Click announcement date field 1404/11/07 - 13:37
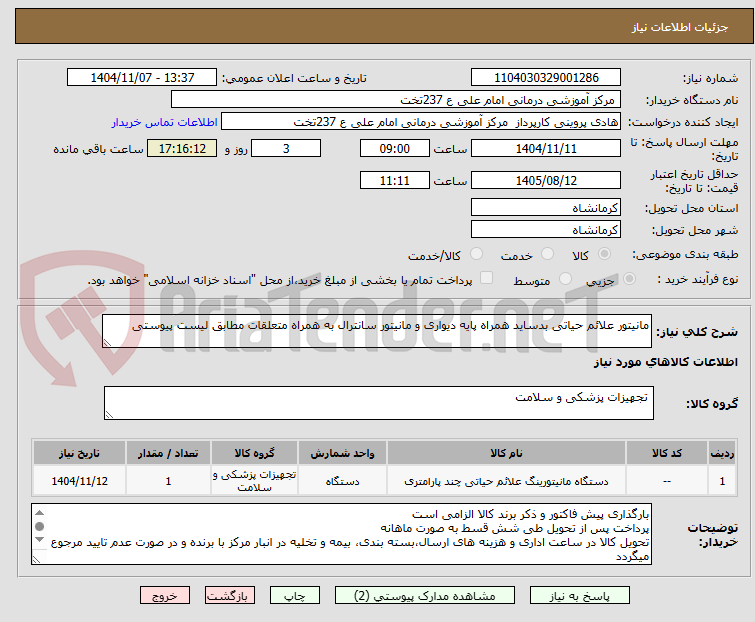 142,78
